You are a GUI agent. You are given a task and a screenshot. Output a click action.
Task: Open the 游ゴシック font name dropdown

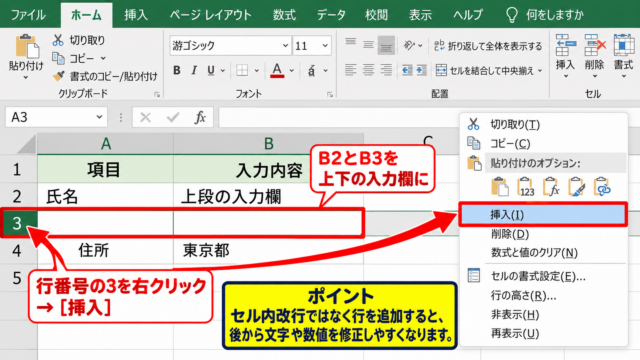[285, 46]
